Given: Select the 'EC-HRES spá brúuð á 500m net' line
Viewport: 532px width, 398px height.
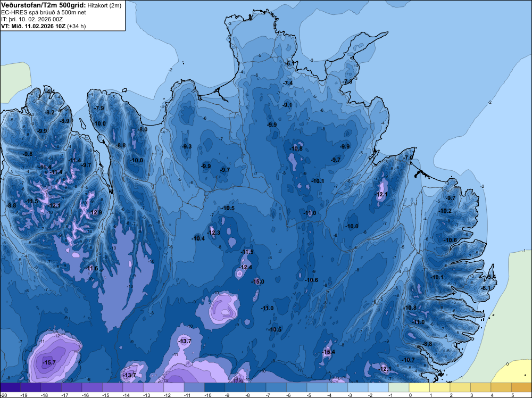Looking at the screenshot, I should click(44, 13).
